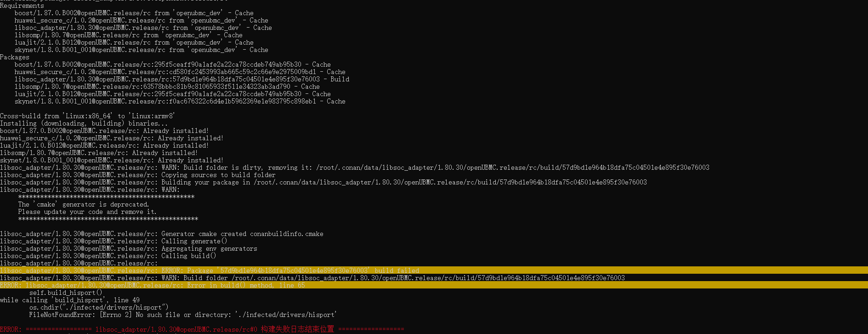This screenshot has width=868, height=334.
Task: Click "Generator cmake created conanbuildinfo.cmake" line
Action: (242, 234)
